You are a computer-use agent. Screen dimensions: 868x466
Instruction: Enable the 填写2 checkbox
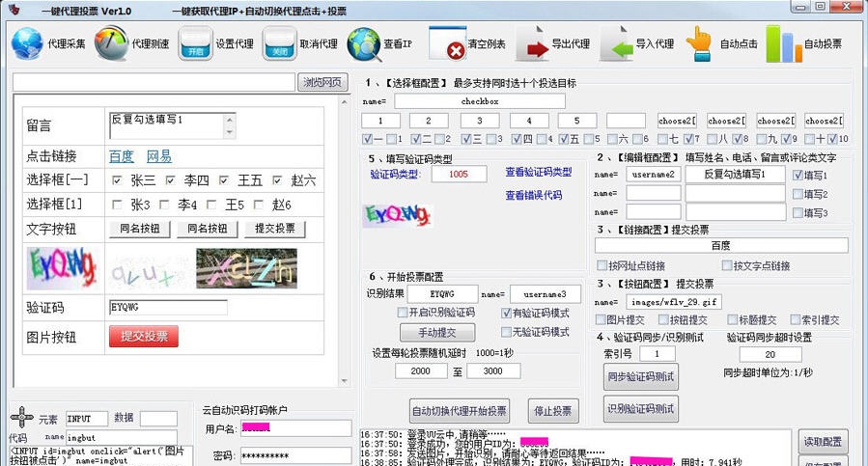(798, 194)
